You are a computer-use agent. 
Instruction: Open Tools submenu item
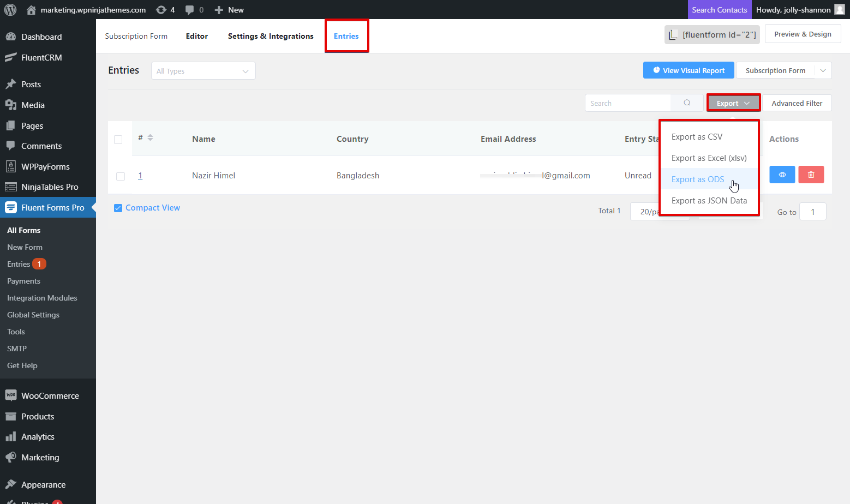click(x=16, y=332)
